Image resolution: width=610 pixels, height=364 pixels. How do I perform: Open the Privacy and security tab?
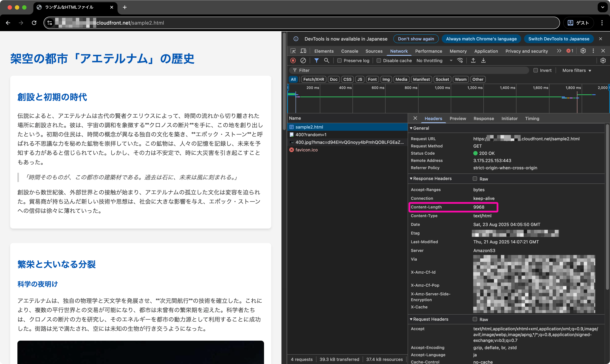[527, 51]
